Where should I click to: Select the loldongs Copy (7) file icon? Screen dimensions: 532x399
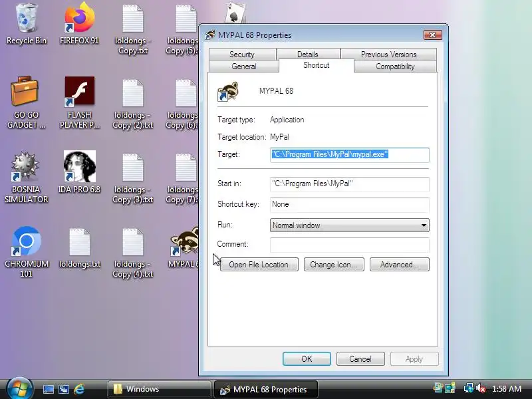coord(182,178)
